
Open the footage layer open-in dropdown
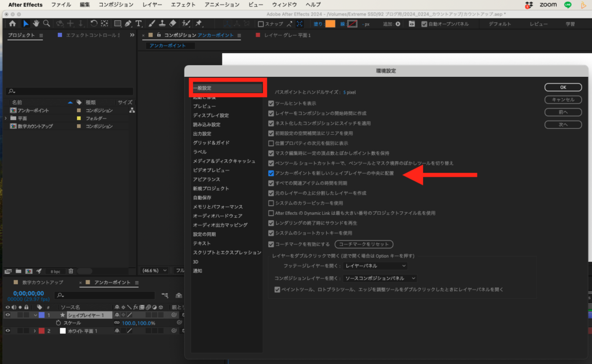click(x=375, y=266)
